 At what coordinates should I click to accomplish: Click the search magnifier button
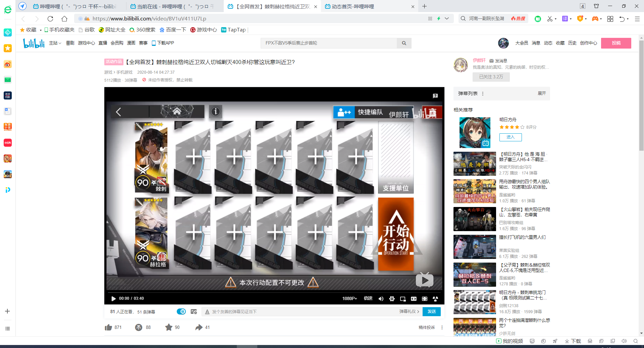(404, 43)
